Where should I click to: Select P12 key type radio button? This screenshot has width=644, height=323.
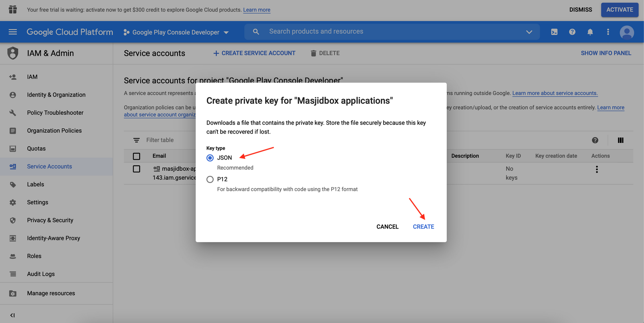pyautogui.click(x=210, y=179)
